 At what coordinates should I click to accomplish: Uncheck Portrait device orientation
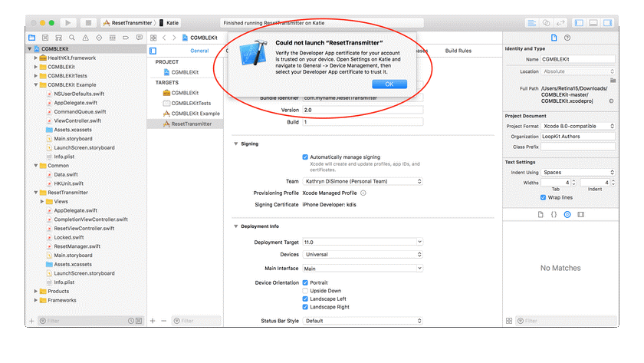305,282
